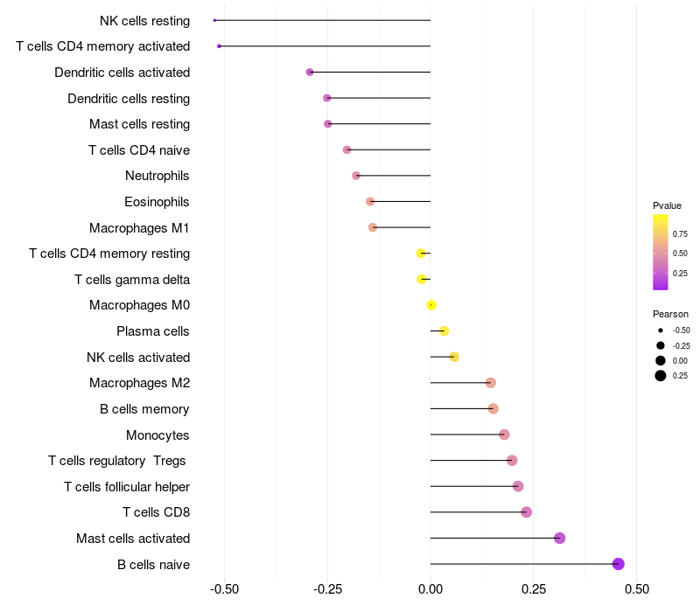Select the Eosinophils data point
The image size is (700, 612).
pyautogui.click(x=370, y=202)
